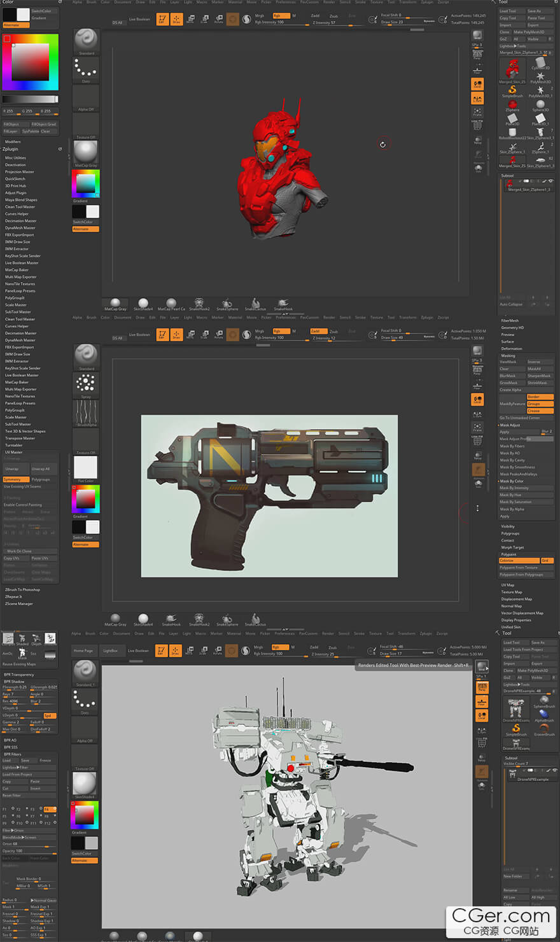Click the SysPalette button
Image resolution: width=560 pixels, height=942 pixels.
(x=30, y=131)
